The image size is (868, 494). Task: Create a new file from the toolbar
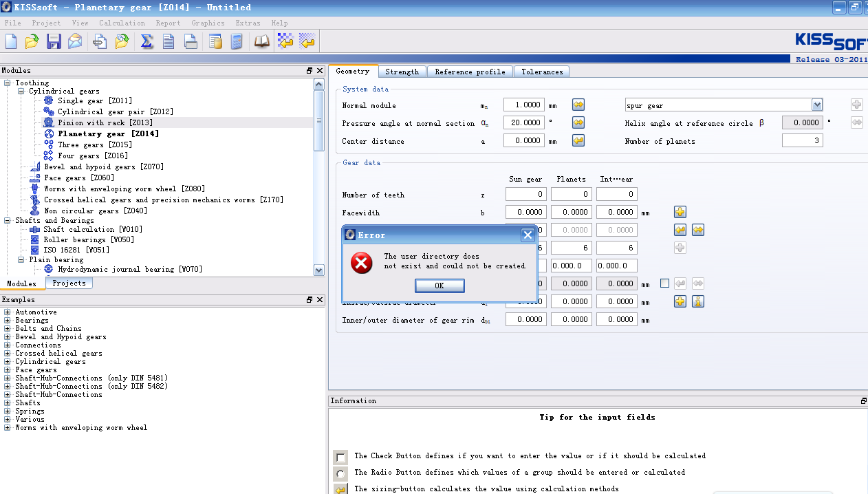[11, 42]
